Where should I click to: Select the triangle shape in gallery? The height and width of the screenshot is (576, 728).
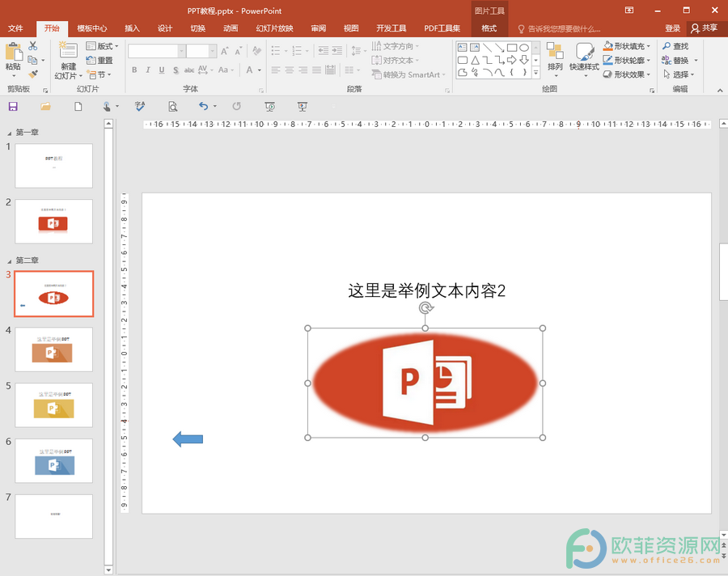click(x=475, y=60)
